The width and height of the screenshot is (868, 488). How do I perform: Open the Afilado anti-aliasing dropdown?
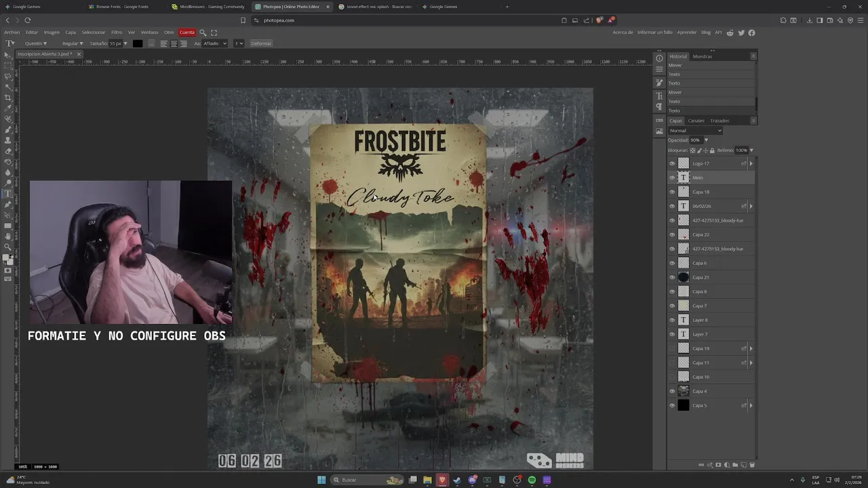(215, 43)
